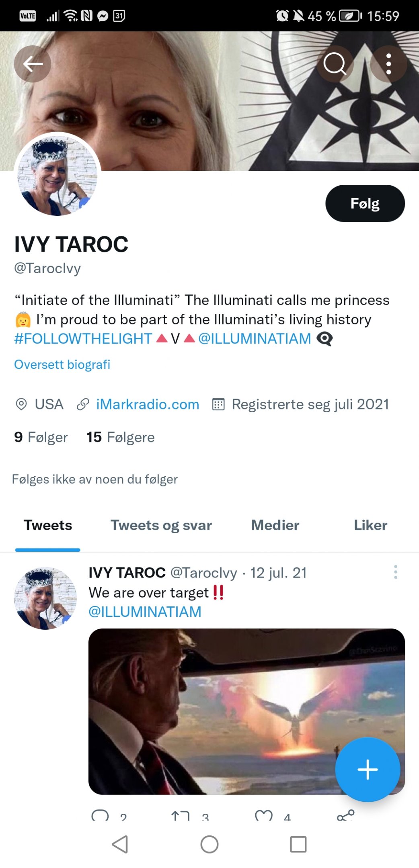The width and height of the screenshot is (419, 868).
Task: Share the tweet via share icon
Action: 346,815
